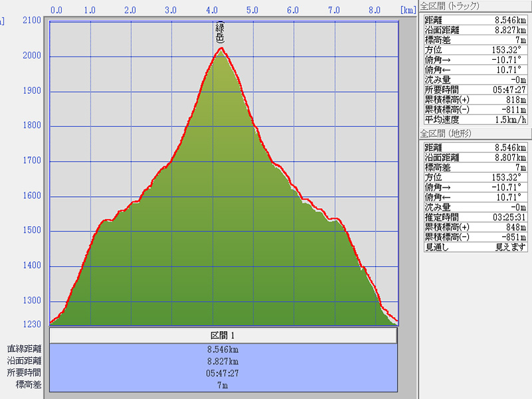Click the 緑岳 peak label on chart
The height and width of the screenshot is (399, 532).
pyautogui.click(x=220, y=33)
